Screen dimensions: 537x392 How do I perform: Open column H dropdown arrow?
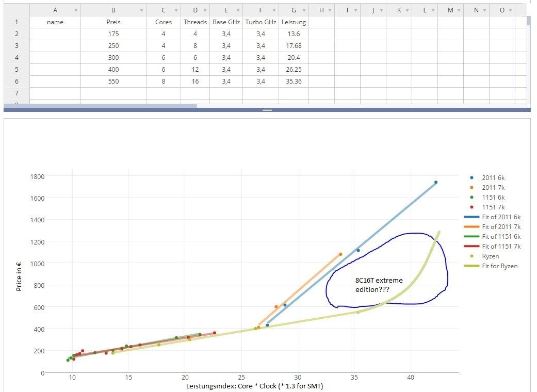[x=330, y=10]
